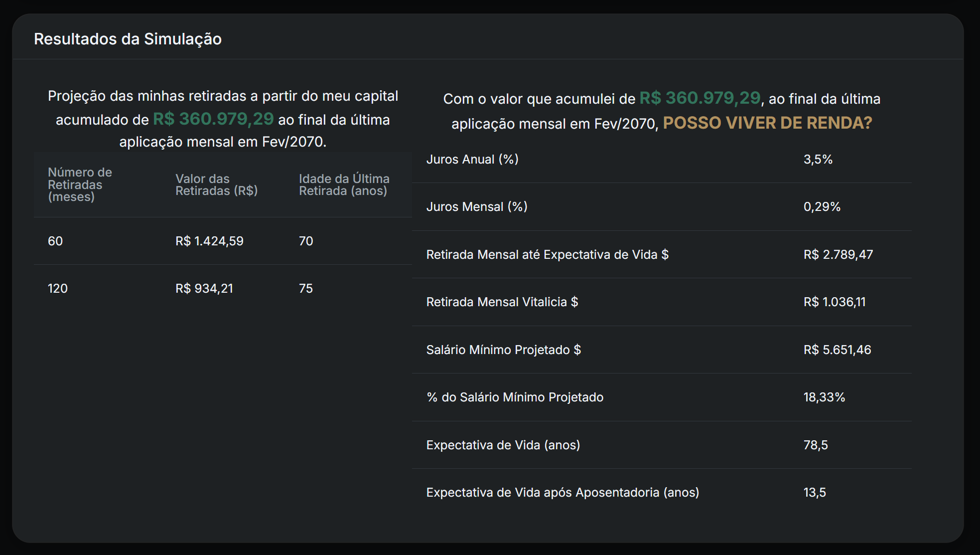Image resolution: width=980 pixels, height=555 pixels.
Task: Click the "Valor das Retiradas (R$)" column header
Action: coord(216,184)
